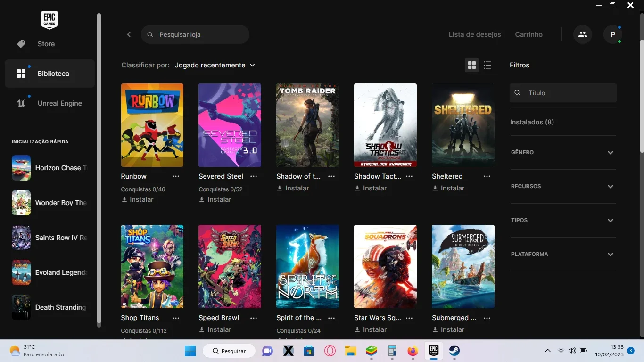Switch library to list view
The width and height of the screenshot is (644, 362).
pos(487,65)
